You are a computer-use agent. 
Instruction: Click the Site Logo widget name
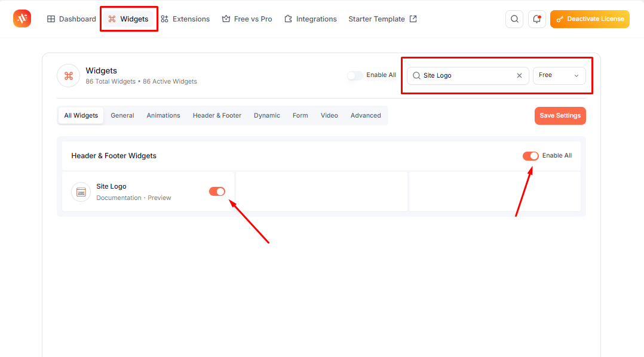[111, 186]
